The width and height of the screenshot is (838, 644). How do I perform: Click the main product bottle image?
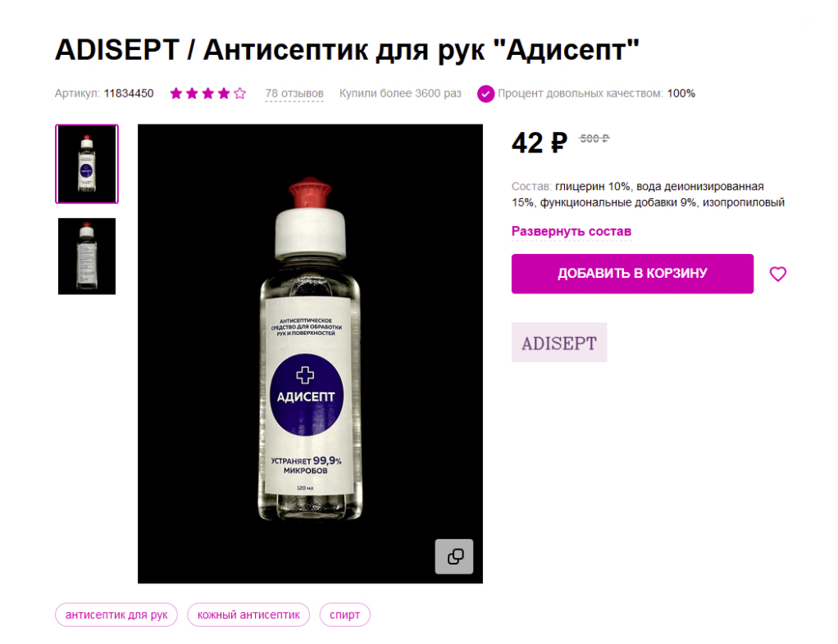coord(310,353)
